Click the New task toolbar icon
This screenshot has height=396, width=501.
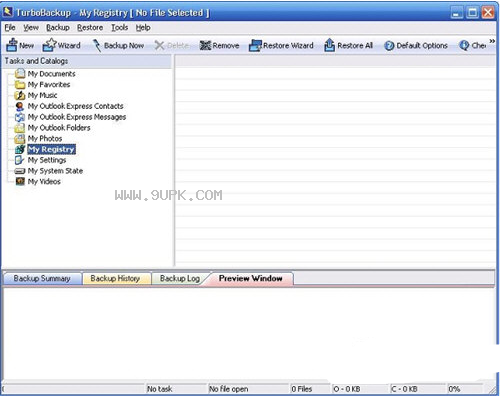click(x=12, y=45)
